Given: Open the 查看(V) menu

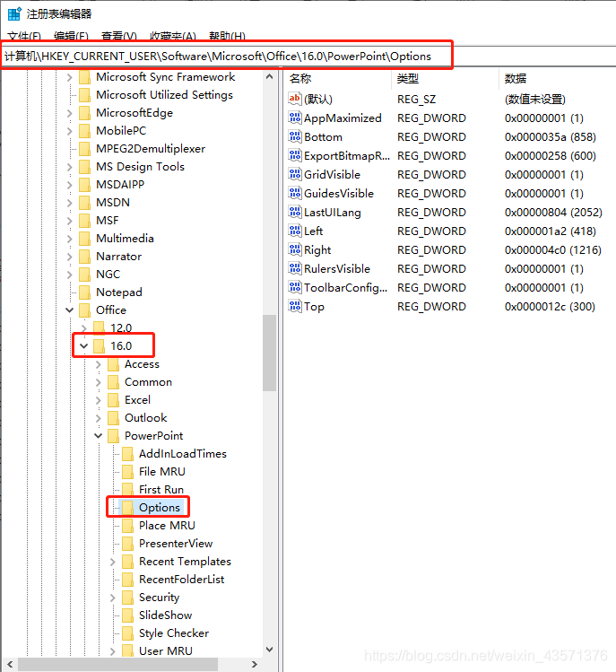Looking at the screenshot, I should click(118, 36).
